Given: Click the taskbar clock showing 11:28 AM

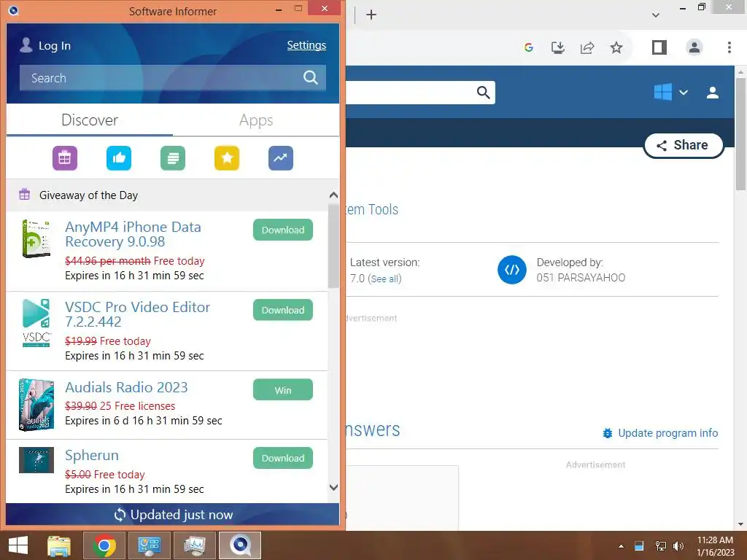Looking at the screenshot, I should (715, 546).
